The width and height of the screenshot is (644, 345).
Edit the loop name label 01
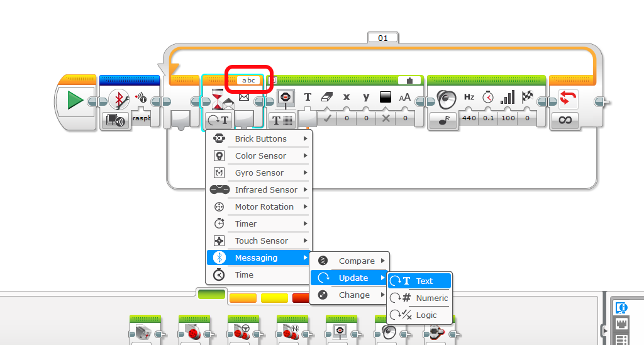coord(383,38)
